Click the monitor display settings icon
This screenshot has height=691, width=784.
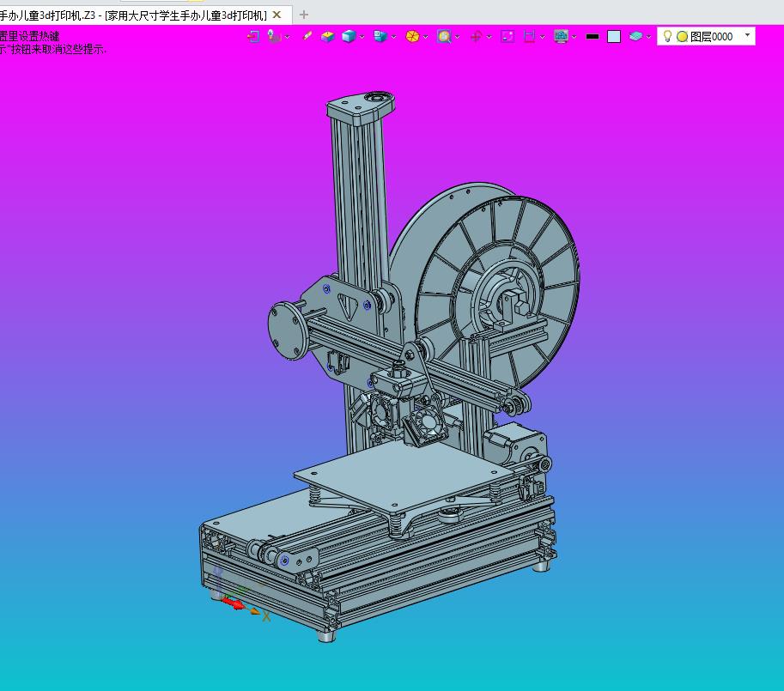tap(561, 36)
